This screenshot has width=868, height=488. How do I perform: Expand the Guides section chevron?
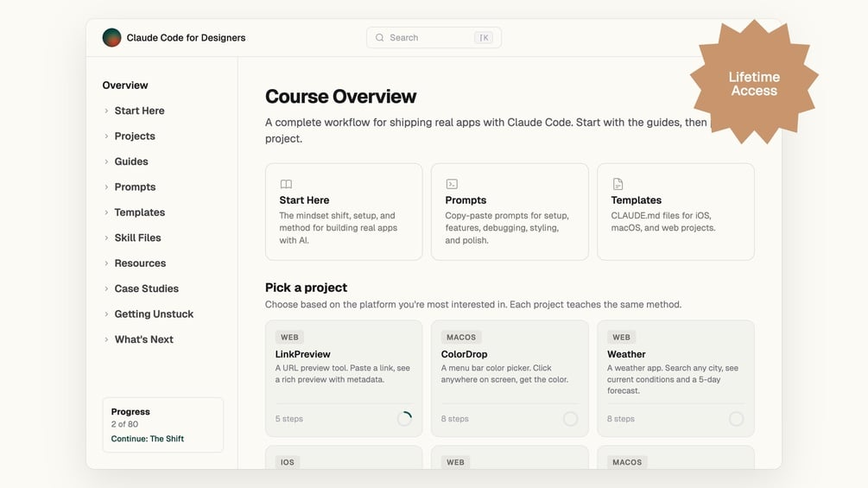(106, 162)
